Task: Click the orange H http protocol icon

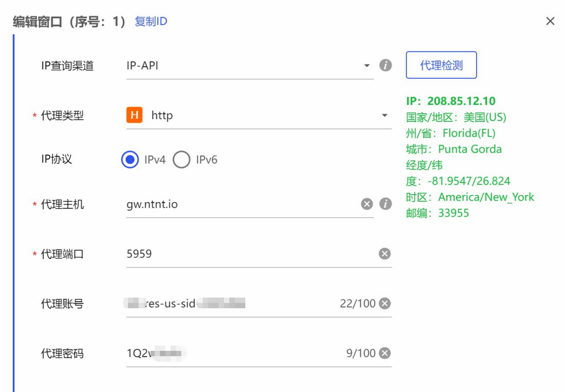Action: tap(134, 115)
